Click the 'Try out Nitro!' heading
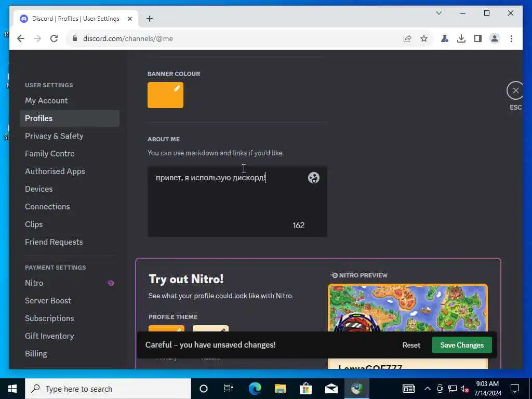 186,279
